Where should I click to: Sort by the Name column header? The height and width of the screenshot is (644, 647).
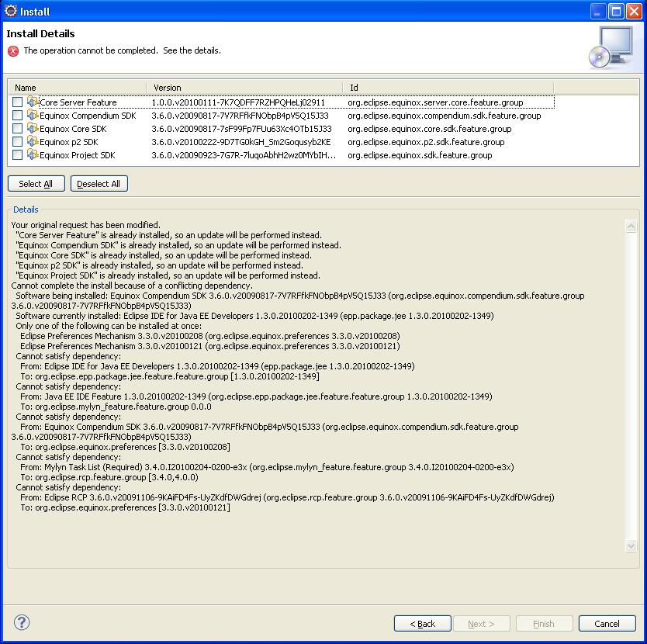(x=77, y=88)
